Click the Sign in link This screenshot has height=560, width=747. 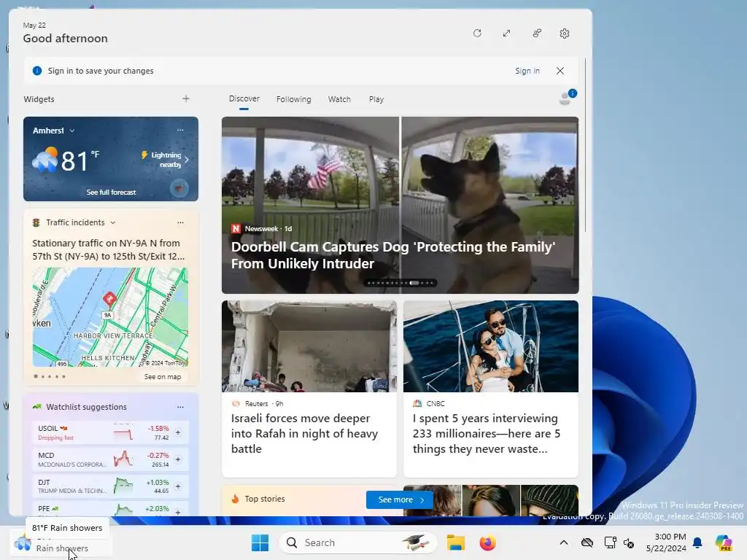tap(527, 71)
